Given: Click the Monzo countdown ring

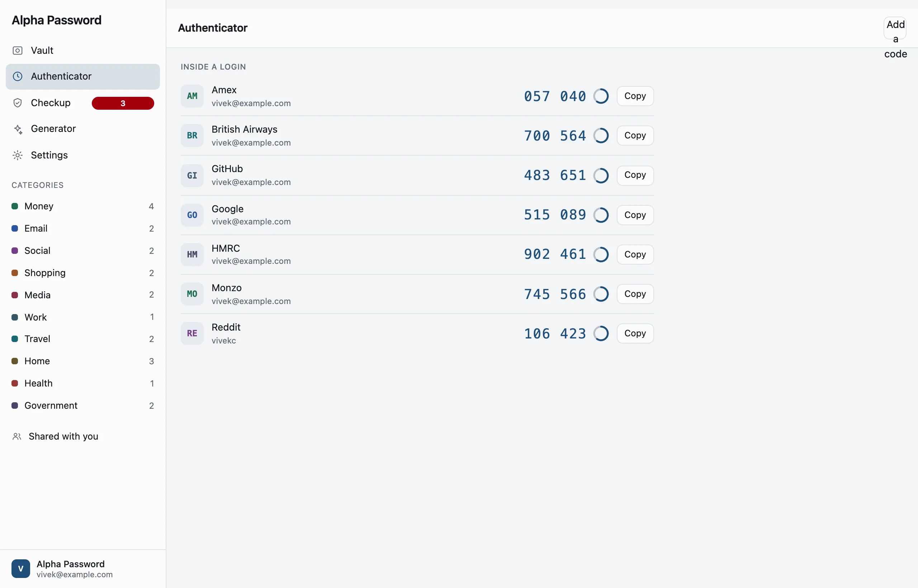Looking at the screenshot, I should (x=601, y=294).
